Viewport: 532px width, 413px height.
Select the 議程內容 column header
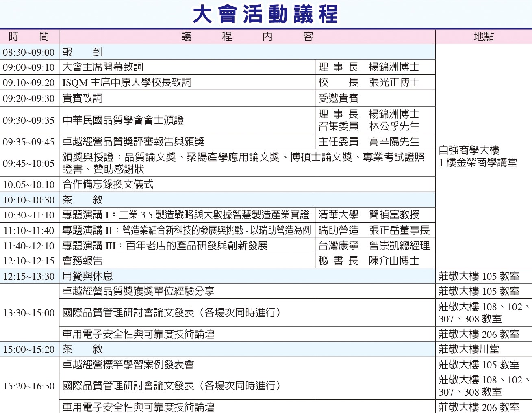click(247, 37)
